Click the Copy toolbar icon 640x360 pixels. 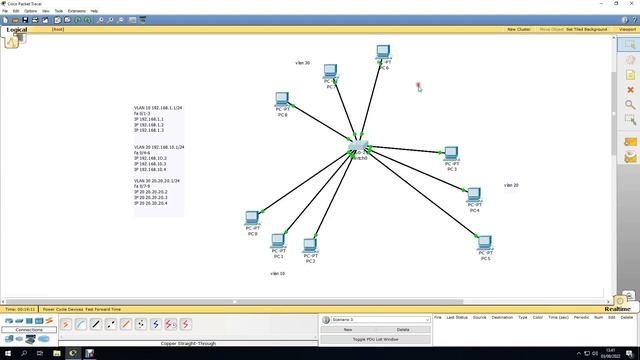58,20
